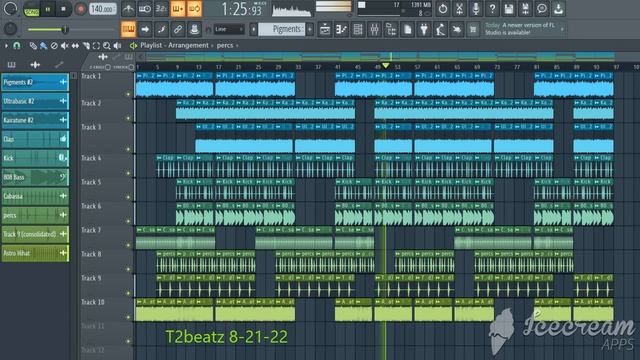Select Kairatune #2 in the picker panel

click(x=35, y=120)
